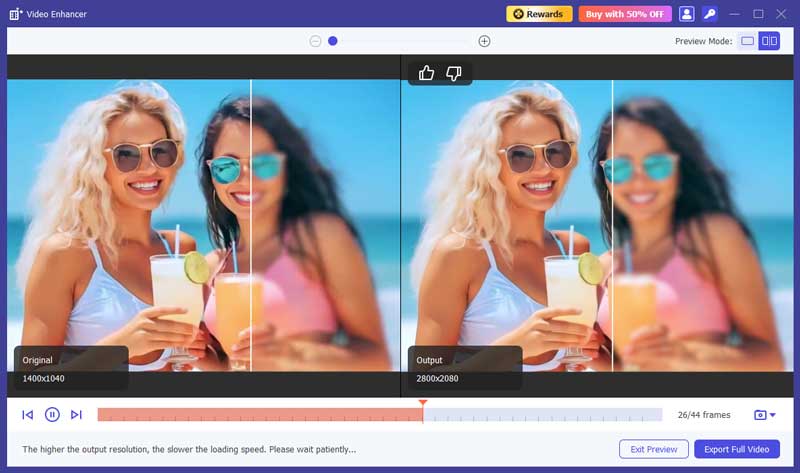Take a snapshot with the camera icon

point(760,415)
